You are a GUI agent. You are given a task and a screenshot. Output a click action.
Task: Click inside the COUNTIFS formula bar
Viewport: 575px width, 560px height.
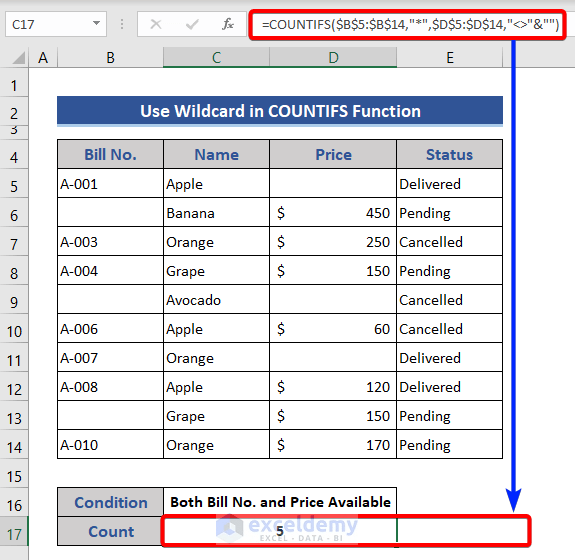[x=408, y=25]
